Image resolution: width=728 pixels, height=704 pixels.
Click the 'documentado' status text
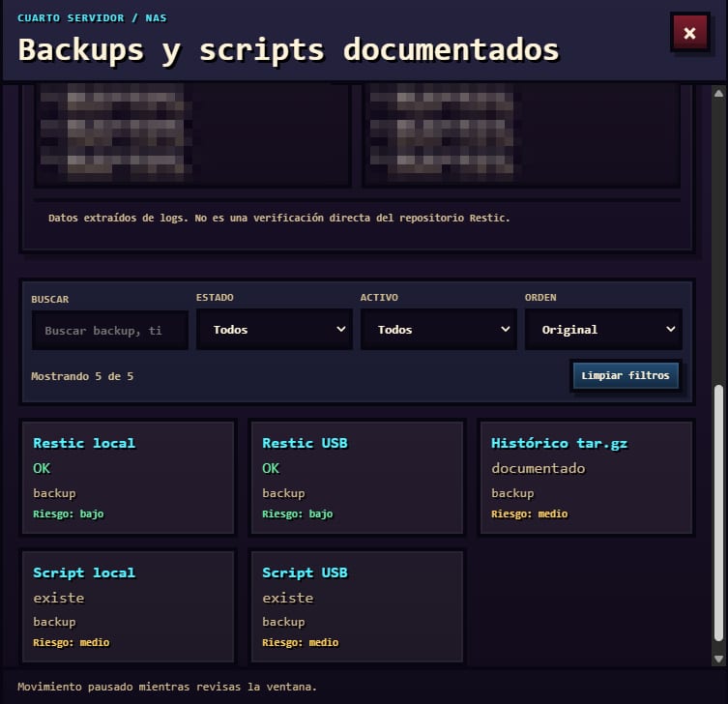[539, 468]
